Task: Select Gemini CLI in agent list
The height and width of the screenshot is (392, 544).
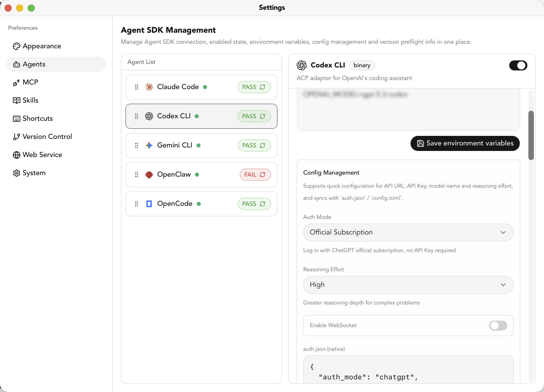Action: tap(174, 145)
